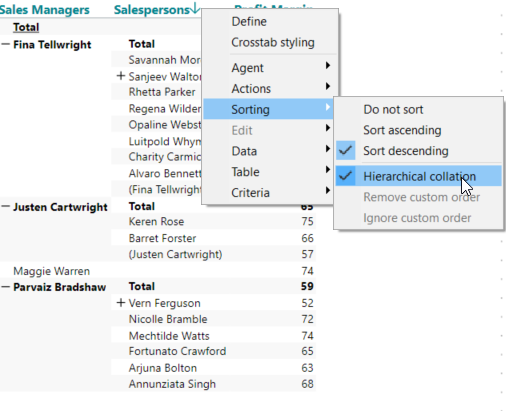506x411 pixels.
Task: Expand the Vern Ferguson row
Action: 121,303
